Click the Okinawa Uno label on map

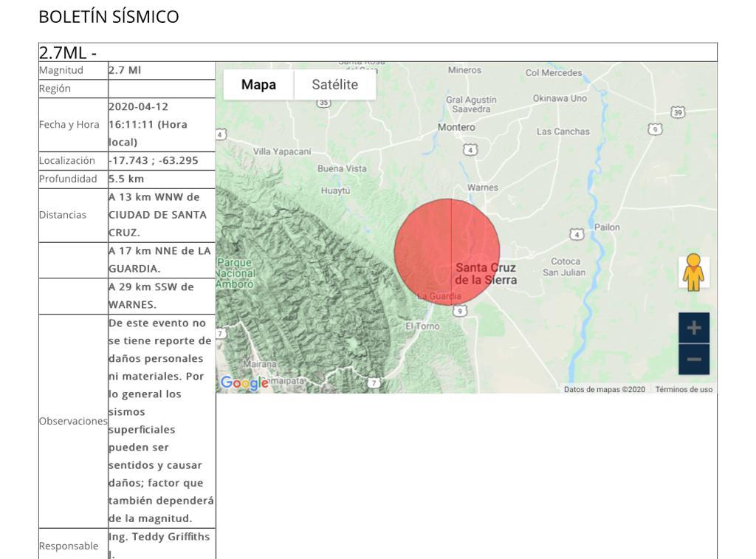click(x=560, y=98)
